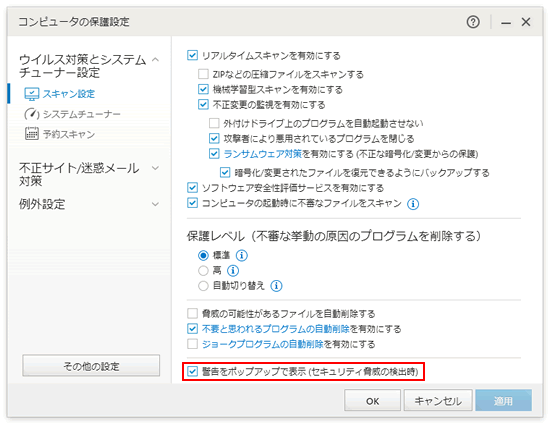Click the スキャン設定 monitor icon
This screenshot has height=430, width=550.
(x=31, y=94)
